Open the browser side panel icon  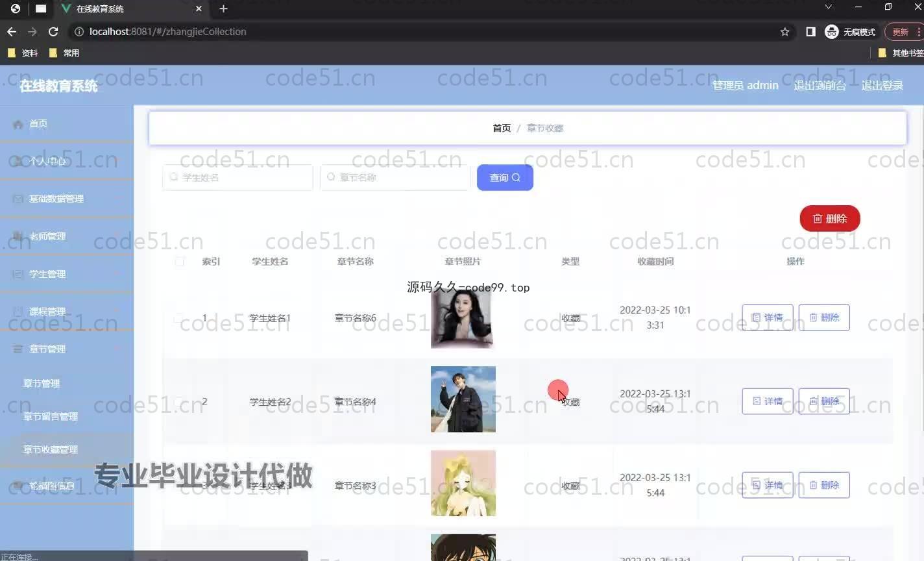tap(810, 31)
